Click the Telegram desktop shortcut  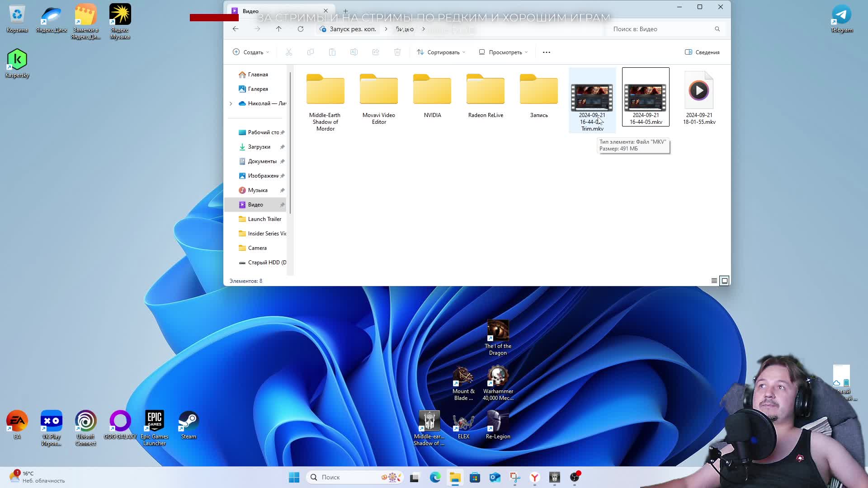click(841, 19)
